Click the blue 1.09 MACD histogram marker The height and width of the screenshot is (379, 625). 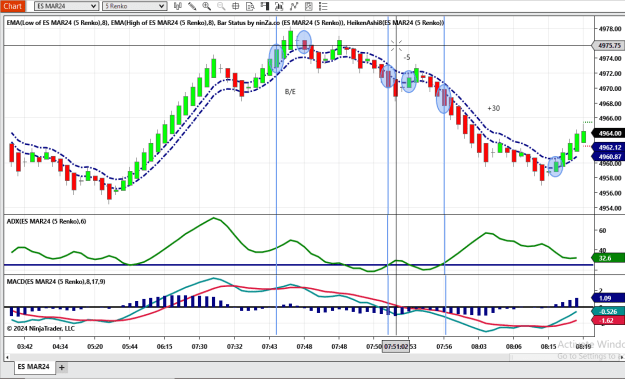pyautogui.click(x=609, y=298)
